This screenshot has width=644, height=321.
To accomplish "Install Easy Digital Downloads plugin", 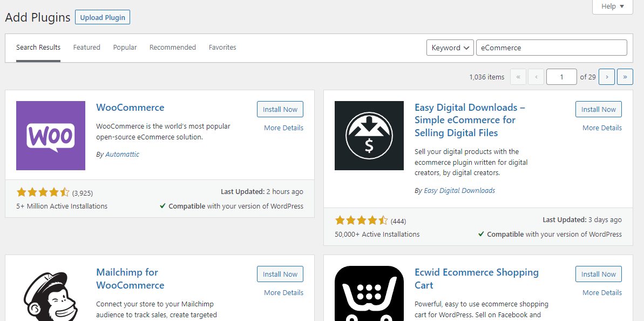I will coord(599,109).
